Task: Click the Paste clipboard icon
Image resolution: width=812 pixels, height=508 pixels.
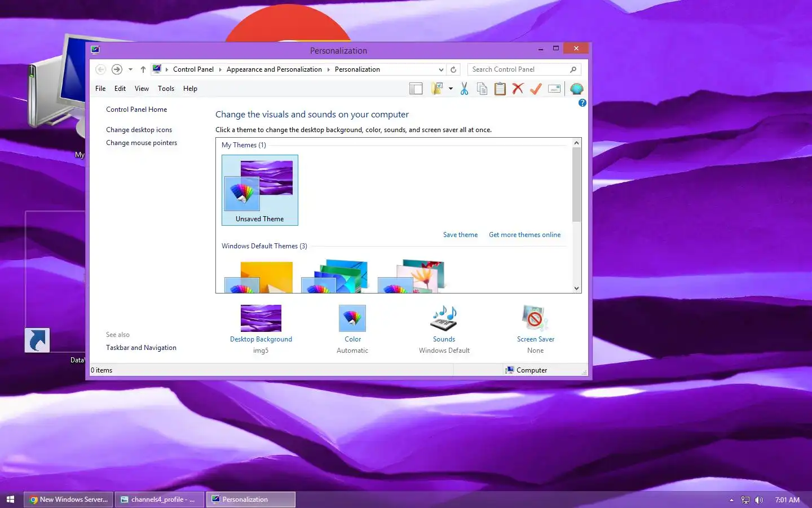Action: pos(500,89)
